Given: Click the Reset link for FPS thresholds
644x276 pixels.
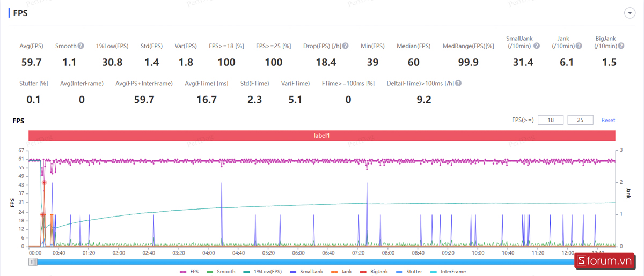Looking at the screenshot, I should [608, 120].
